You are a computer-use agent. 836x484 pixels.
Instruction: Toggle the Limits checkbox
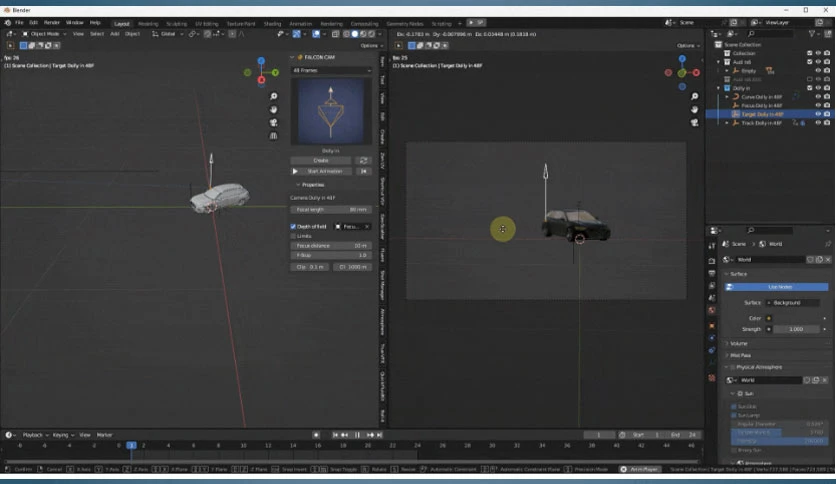[x=293, y=236]
